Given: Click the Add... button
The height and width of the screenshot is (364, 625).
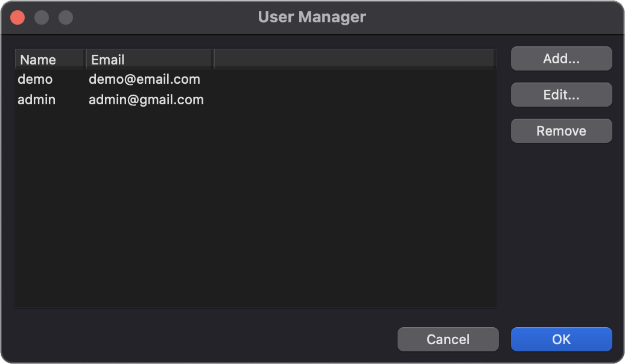Looking at the screenshot, I should [561, 58].
